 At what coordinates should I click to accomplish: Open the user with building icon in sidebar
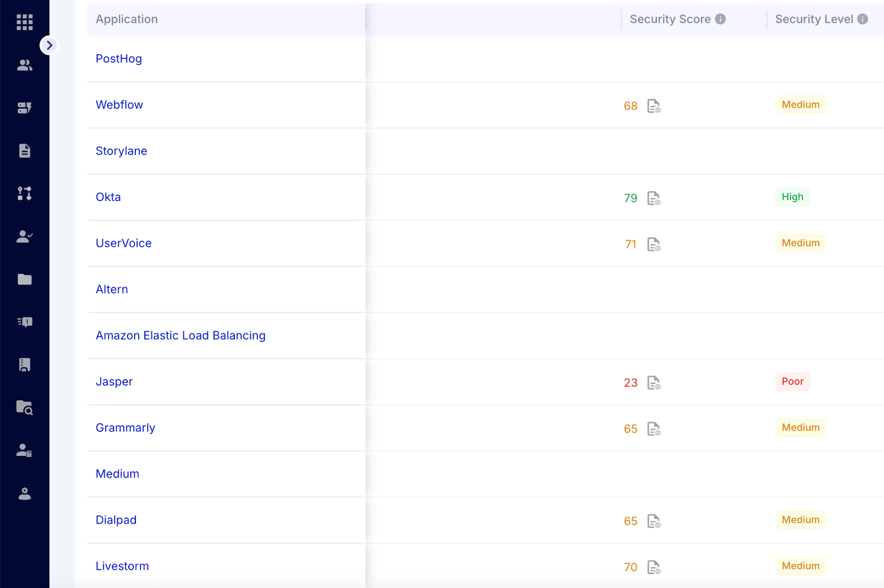point(24,451)
